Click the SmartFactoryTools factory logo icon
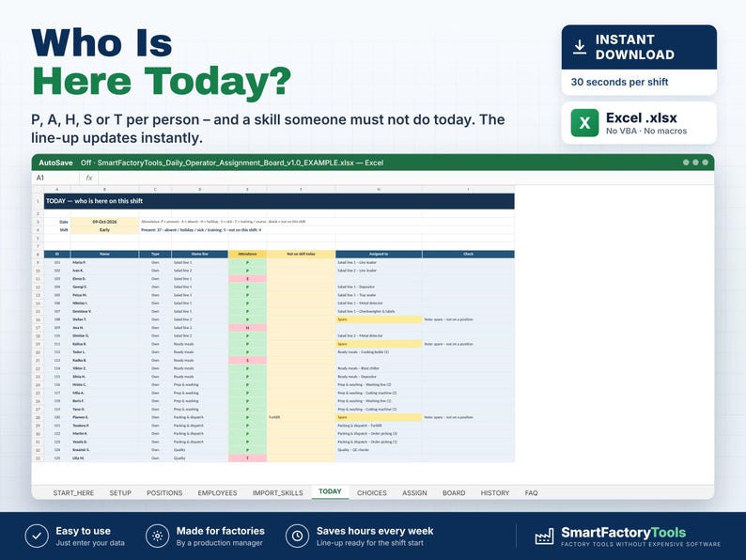The width and height of the screenshot is (746, 560). tap(544, 537)
